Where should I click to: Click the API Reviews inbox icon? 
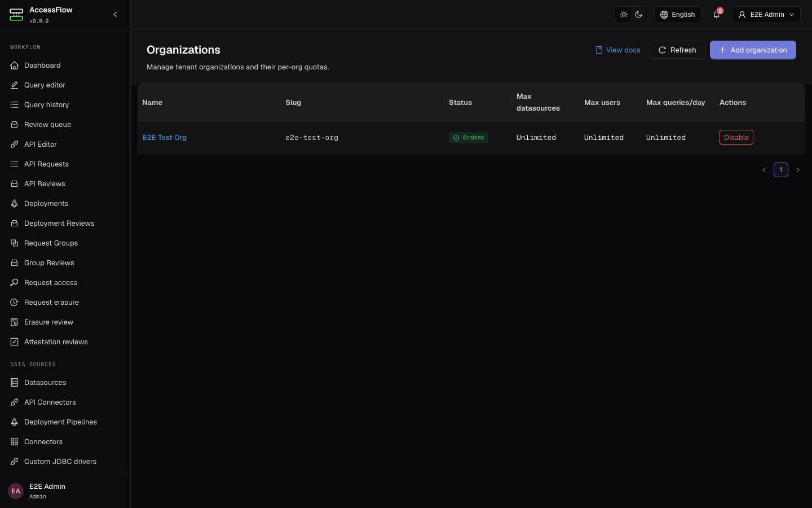click(15, 184)
